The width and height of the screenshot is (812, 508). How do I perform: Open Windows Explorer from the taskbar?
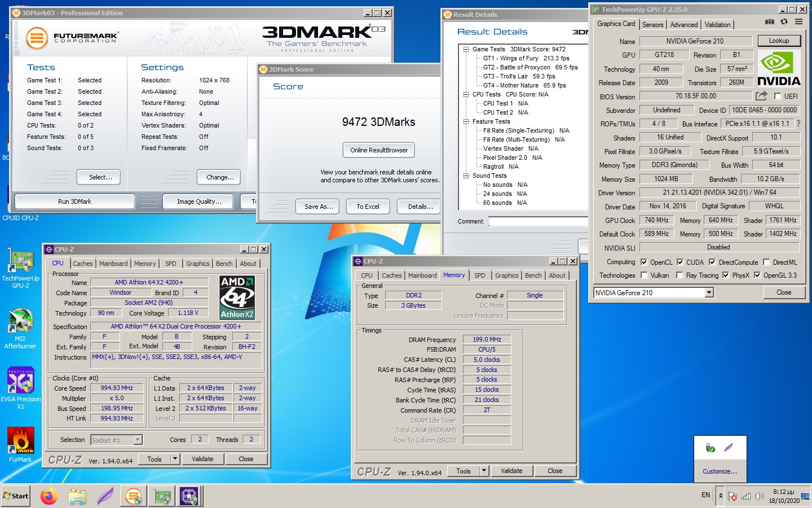(77, 496)
